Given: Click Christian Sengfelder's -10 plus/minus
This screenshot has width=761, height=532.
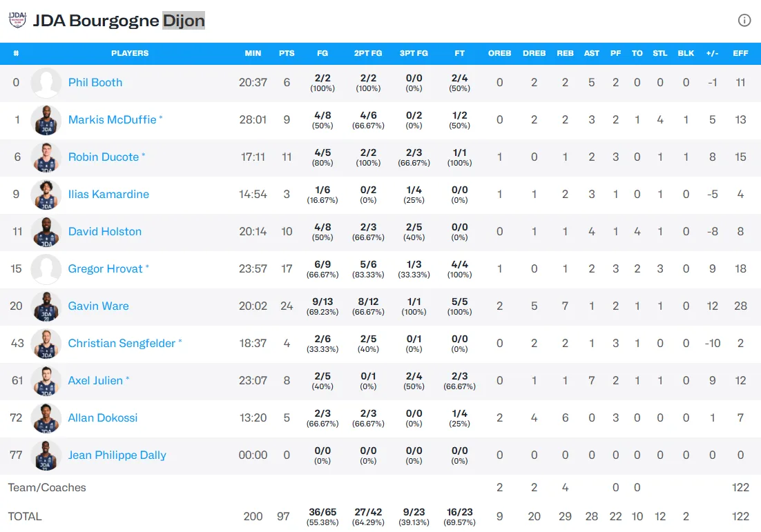Looking at the screenshot, I should point(713,344).
